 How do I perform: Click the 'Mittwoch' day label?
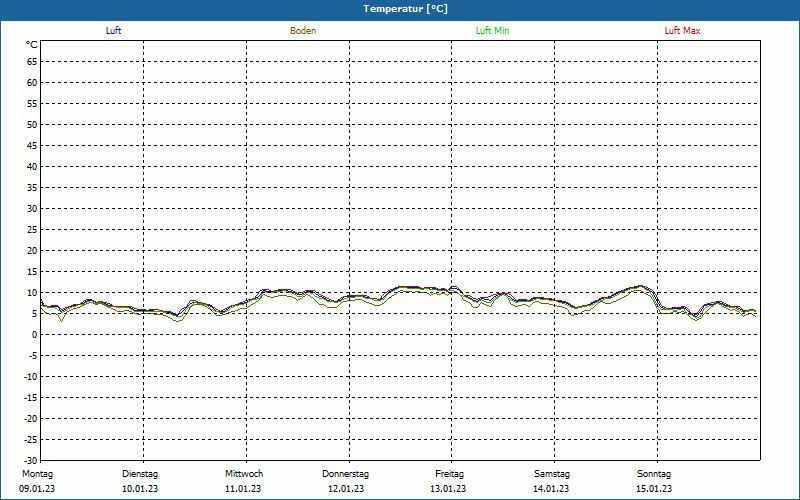point(244,474)
